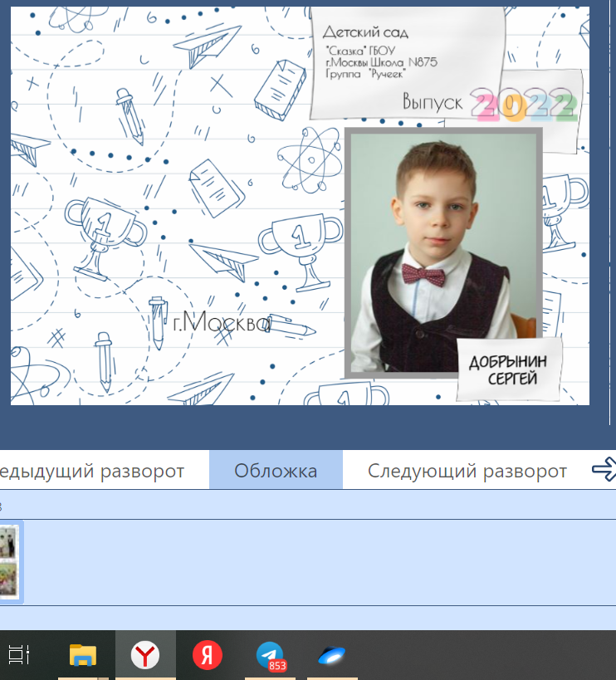
Task: Click the Выпуск 2022 caption
Action: click(432, 103)
